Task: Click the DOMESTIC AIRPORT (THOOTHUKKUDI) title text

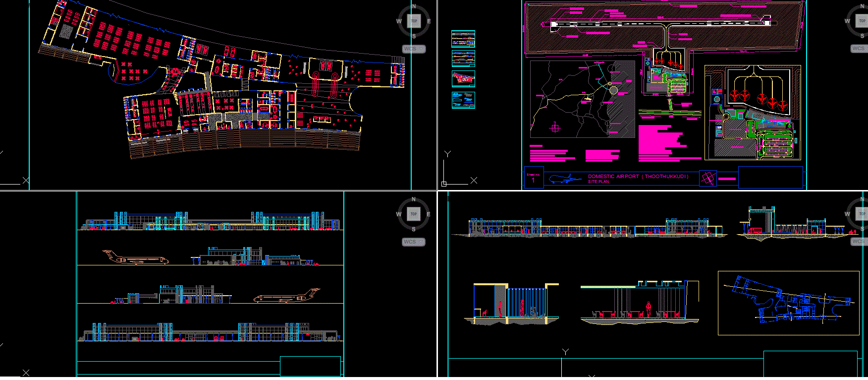Action: point(638,177)
